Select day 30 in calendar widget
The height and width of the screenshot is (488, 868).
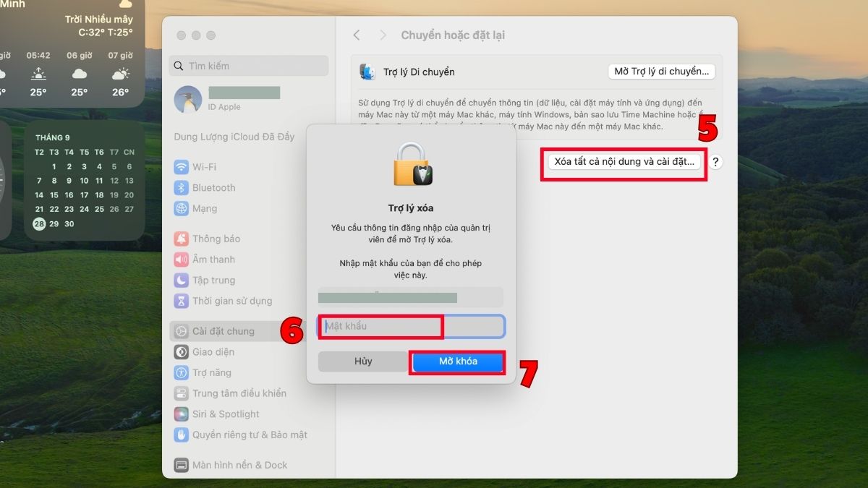tap(69, 224)
